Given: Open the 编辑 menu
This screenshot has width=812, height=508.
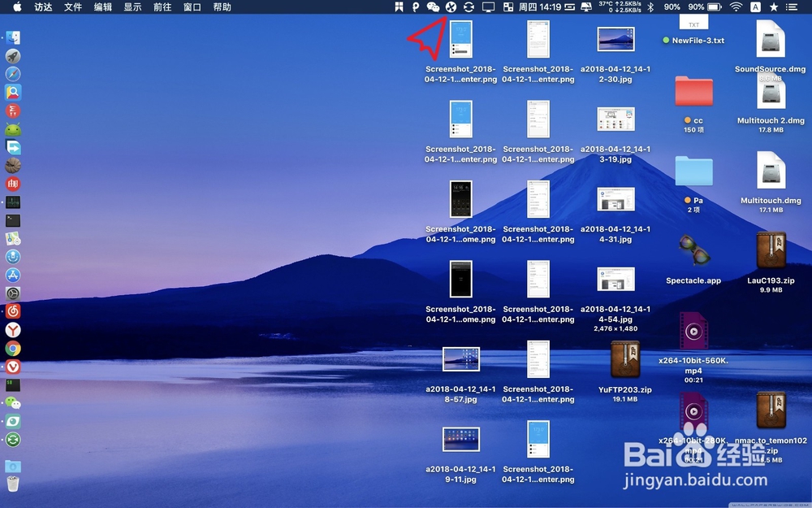Looking at the screenshot, I should click(x=102, y=7).
